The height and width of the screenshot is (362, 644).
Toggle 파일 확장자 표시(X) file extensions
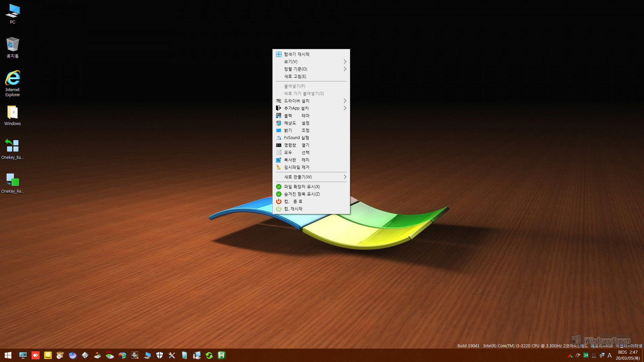pyautogui.click(x=311, y=187)
